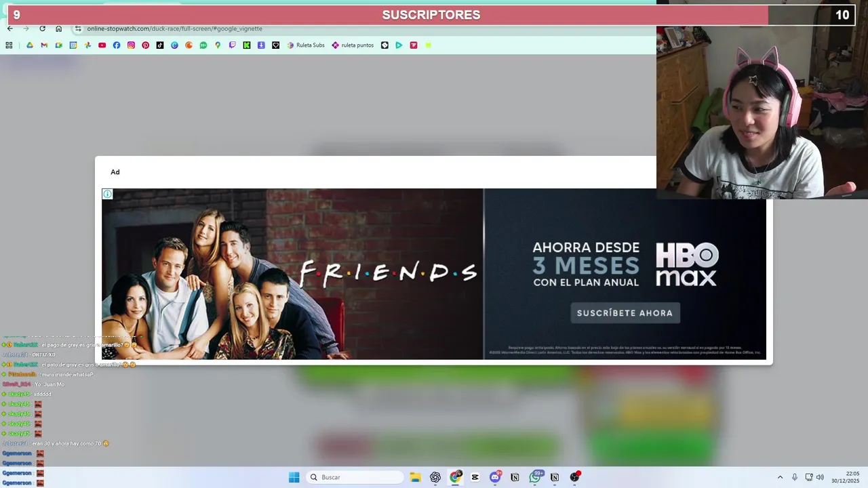Open Facebook bookmark
868x488 pixels.
[x=117, y=45]
